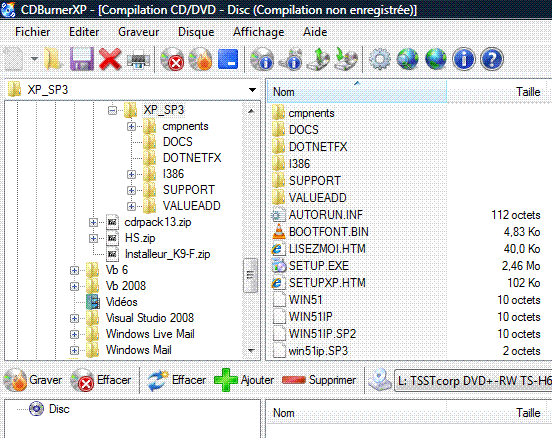Click the Supprimer button
Viewport: 552px width, 438px height.
tap(319, 380)
